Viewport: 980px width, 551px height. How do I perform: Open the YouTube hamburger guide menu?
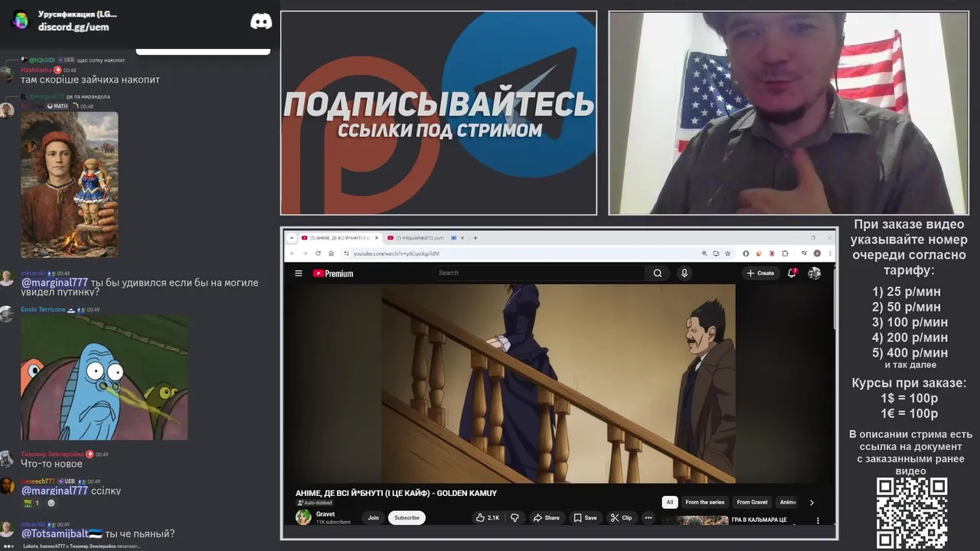[299, 273]
